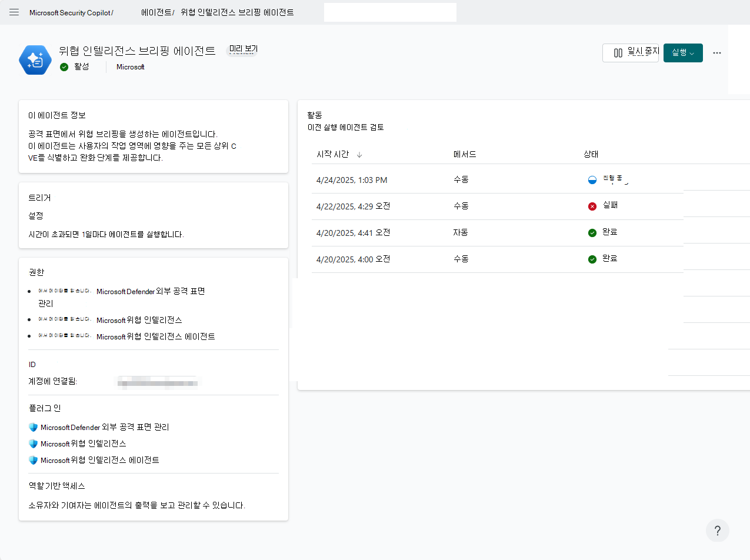750x560 pixels.
Task: Click the in-progress status icon for 4/24/2025
Action: 592,180
